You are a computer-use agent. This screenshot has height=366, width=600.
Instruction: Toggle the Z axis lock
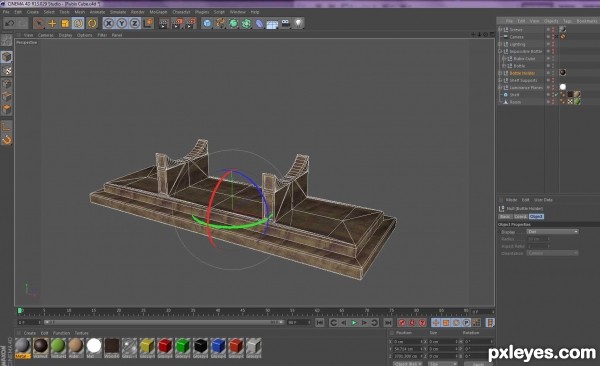tap(134, 23)
